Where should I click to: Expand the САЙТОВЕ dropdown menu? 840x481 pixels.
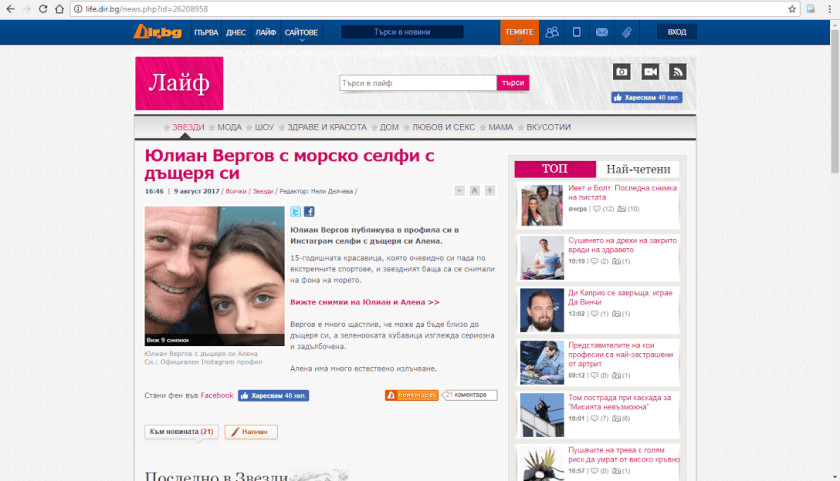click(301, 33)
